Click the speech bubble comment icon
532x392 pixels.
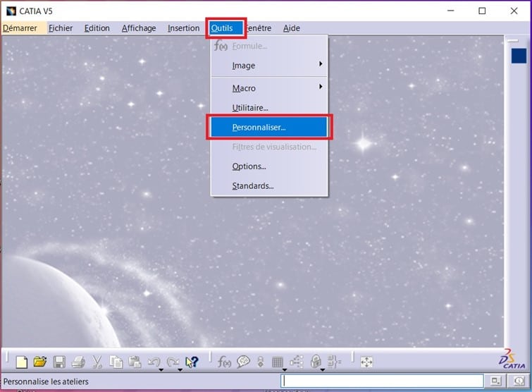tap(243, 362)
